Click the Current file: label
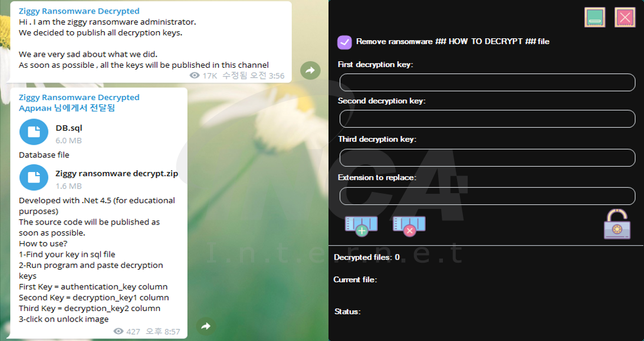 click(355, 280)
